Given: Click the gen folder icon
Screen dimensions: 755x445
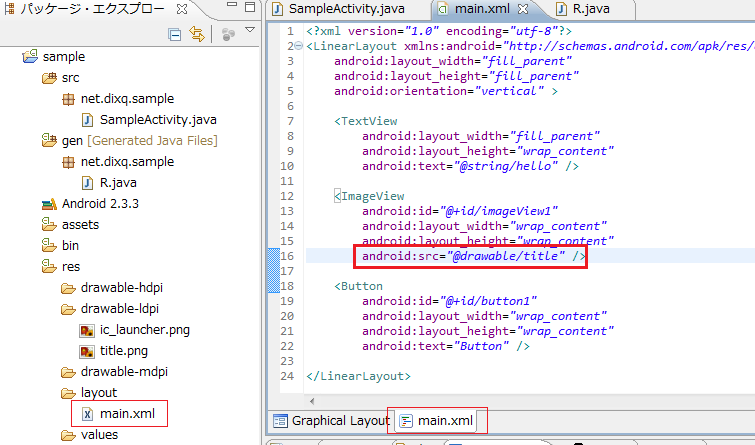Looking at the screenshot, I should (x=49, y=140).
